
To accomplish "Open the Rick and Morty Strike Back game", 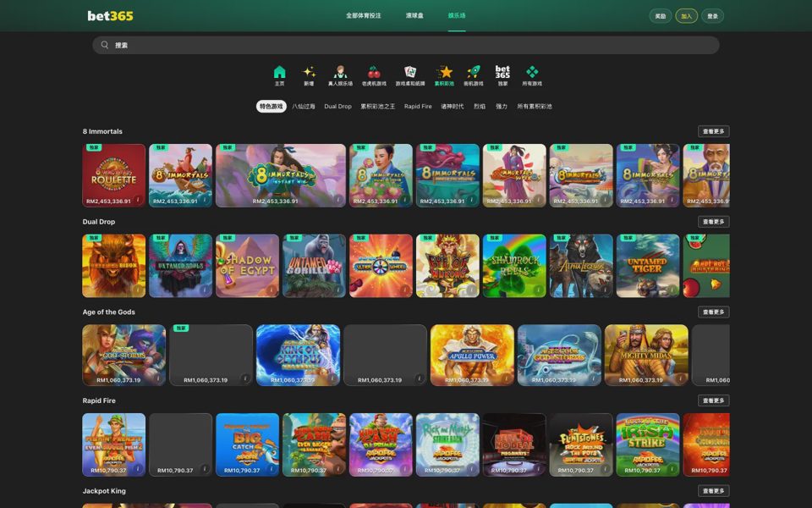I will point(448,444).
